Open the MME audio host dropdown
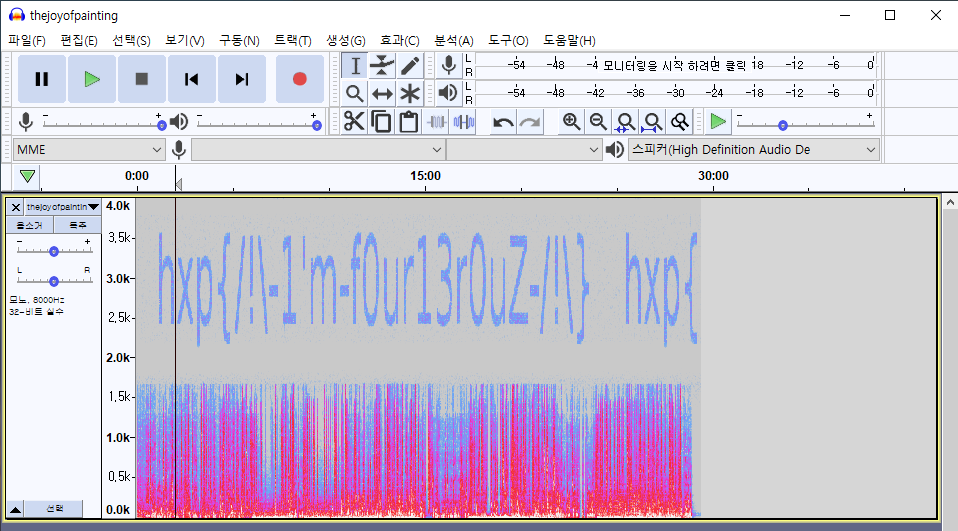Viewport: 958px width, 531px height. point(89,150)
